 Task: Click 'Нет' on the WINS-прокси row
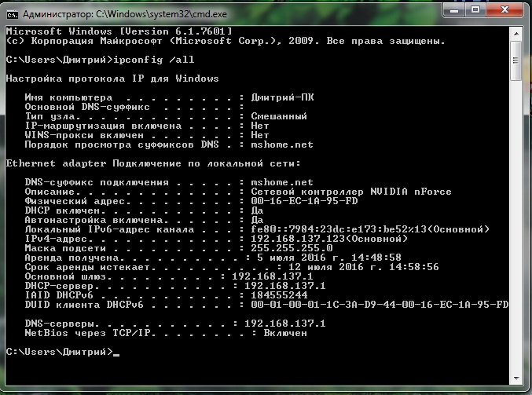pyautogui.click(x=260, y=135)
